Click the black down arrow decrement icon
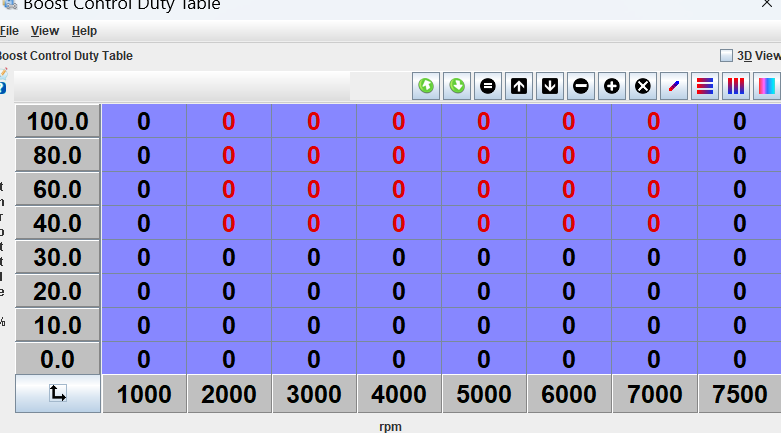The image size is (781, 433). coord(550,86)
